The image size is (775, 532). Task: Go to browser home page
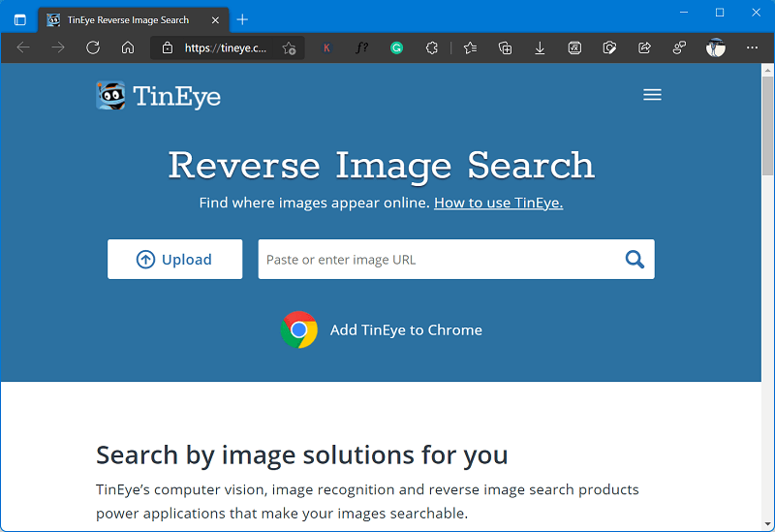[128, 47]
